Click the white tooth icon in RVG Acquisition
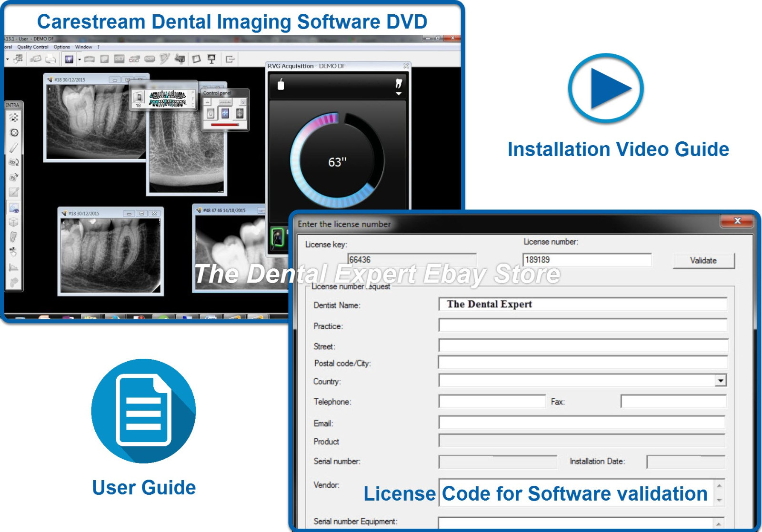 tap(399, 84)
